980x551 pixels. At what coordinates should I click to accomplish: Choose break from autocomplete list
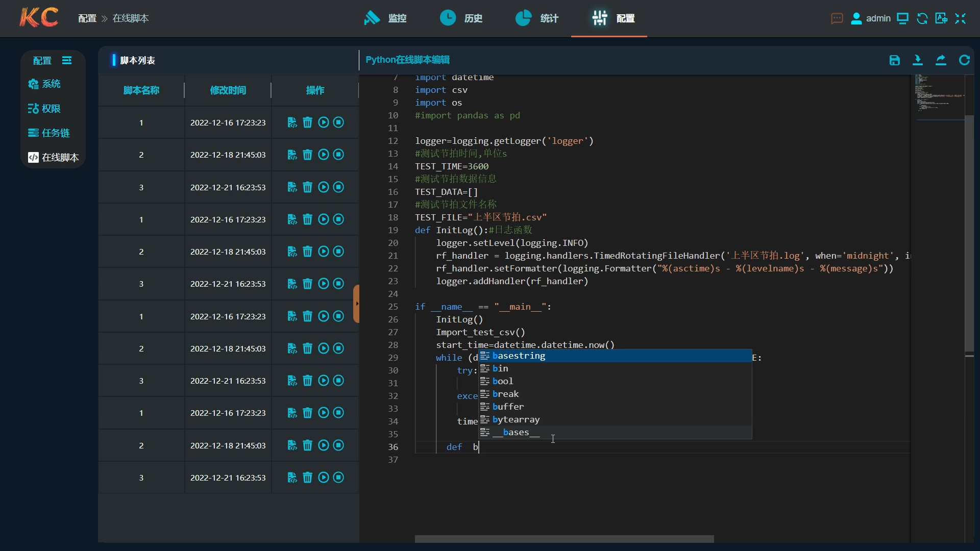pyautogui.click(x=615, y=394)
